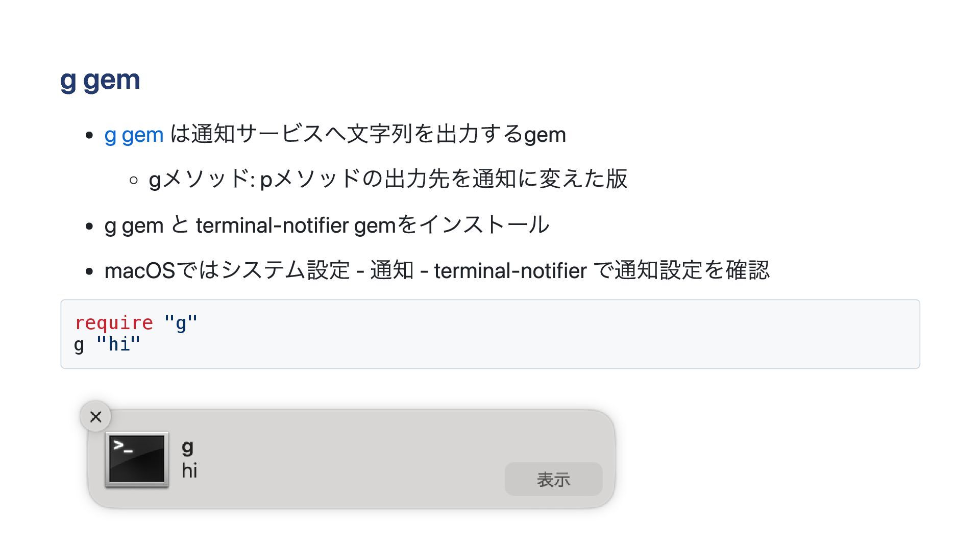
Task: Dismiss the notification with the X button
Action: (95, 417)
